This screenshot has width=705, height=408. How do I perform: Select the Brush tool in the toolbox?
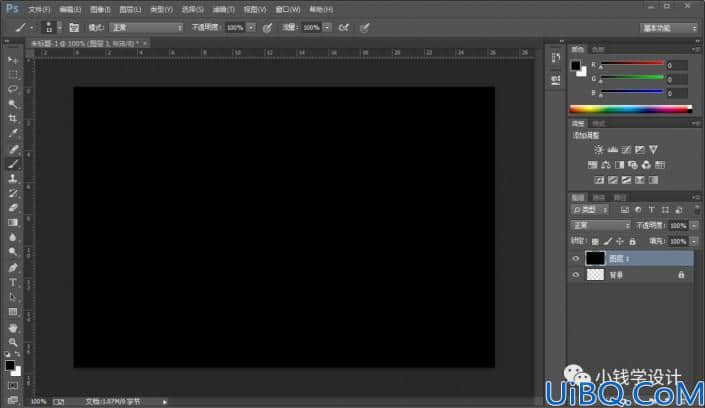click(13, 164)
